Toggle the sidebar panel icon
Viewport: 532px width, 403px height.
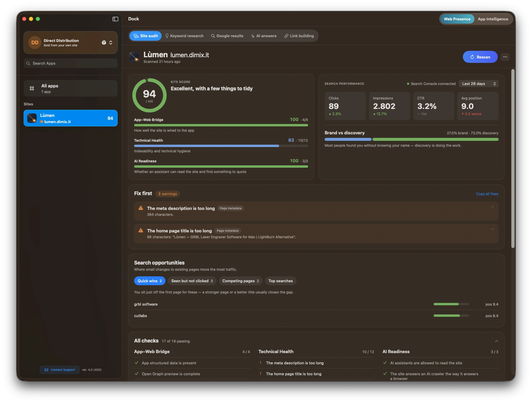tap(115, 19)
